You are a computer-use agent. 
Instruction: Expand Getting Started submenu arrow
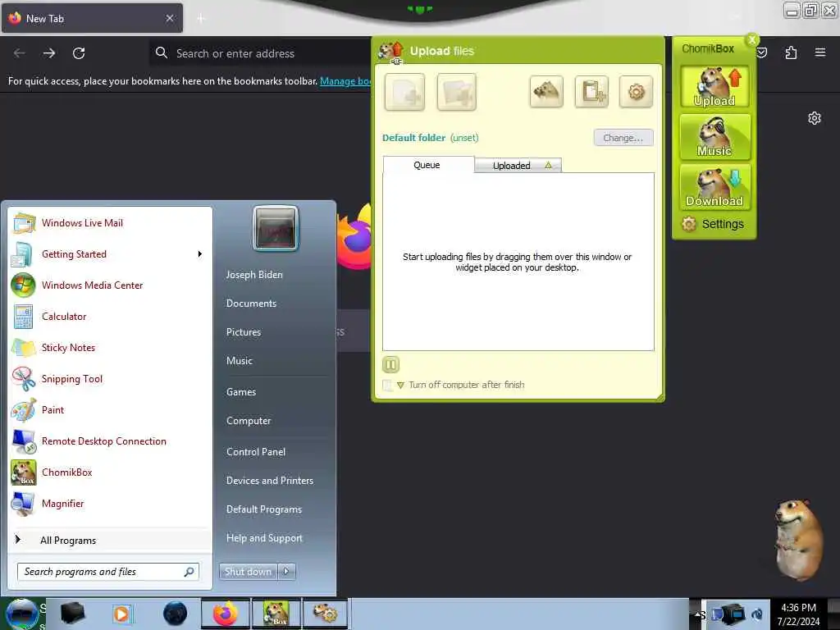(200, 254)
